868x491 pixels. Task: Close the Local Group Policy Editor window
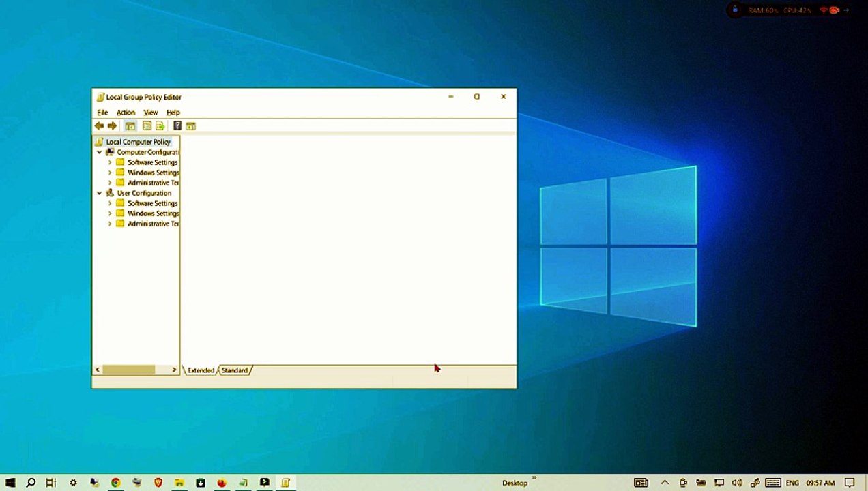504,97
